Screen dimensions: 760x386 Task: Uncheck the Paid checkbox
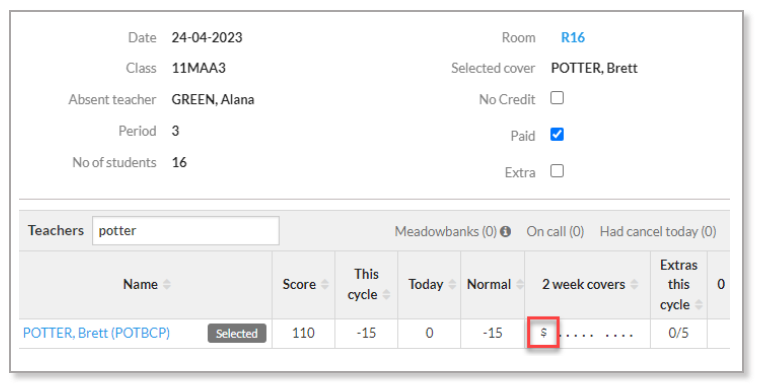click(557, 134)
